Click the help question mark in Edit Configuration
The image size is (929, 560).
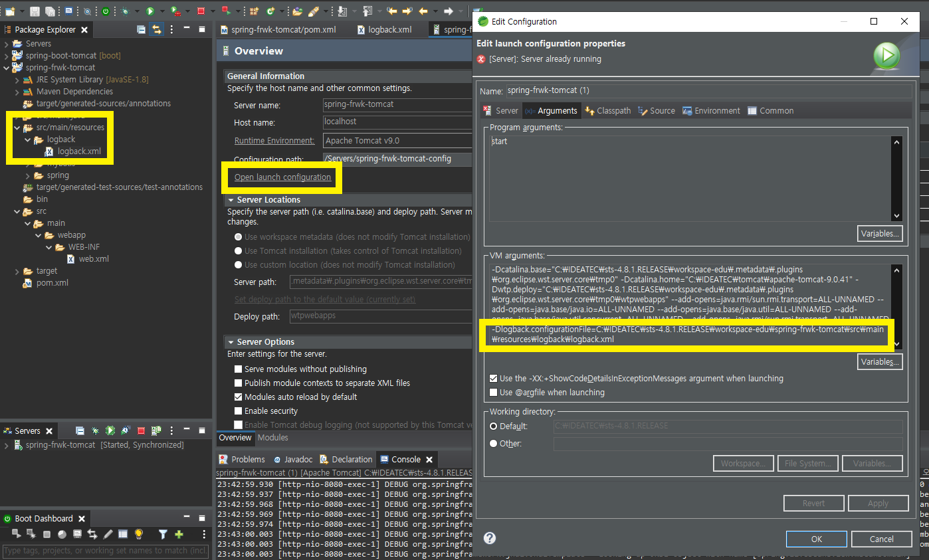[490, 538]
